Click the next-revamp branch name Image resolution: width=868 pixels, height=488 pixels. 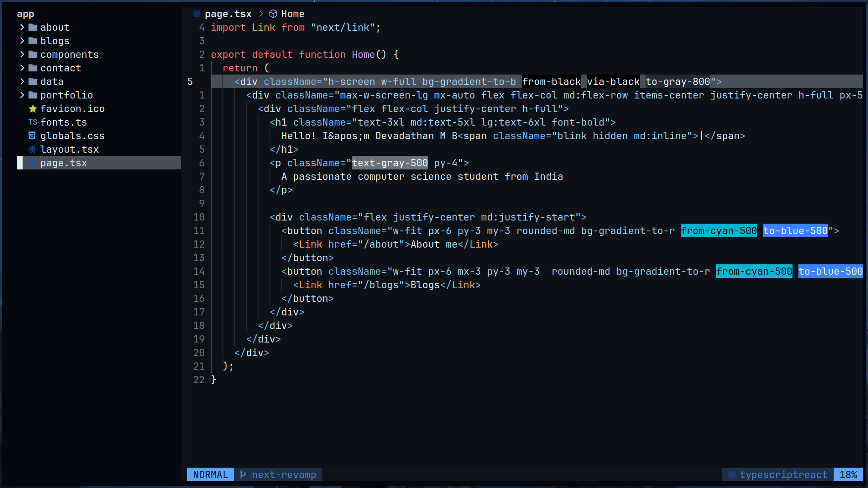pos(283,474)
